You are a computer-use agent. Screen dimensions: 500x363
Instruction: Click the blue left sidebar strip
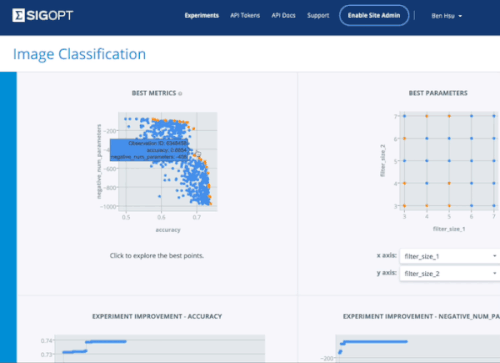(x=8, y=217)
